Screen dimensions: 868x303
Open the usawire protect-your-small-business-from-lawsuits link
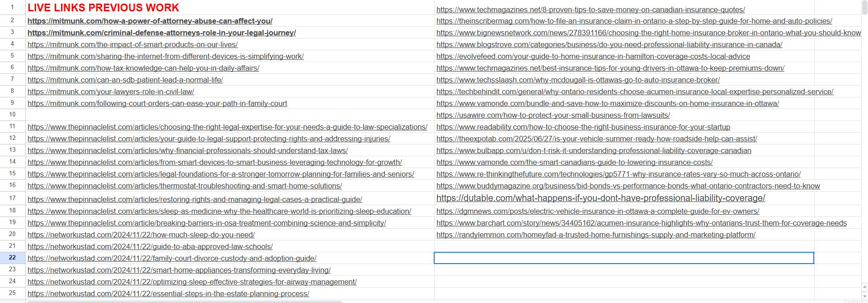coord(553,115)
